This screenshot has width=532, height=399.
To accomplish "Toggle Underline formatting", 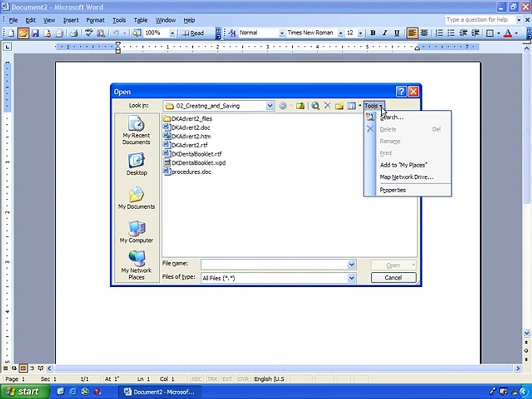I will [x=397, y=33].
